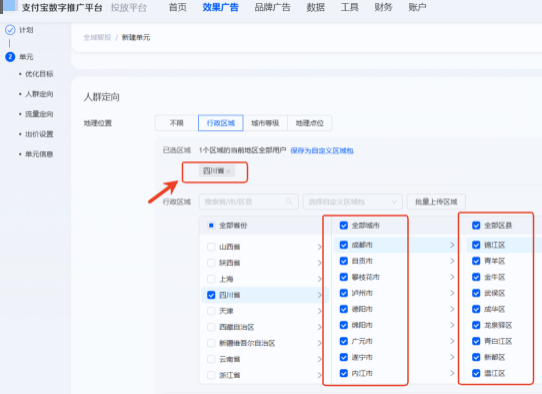Click the 温江区 district row text

[x=495, y=373]
